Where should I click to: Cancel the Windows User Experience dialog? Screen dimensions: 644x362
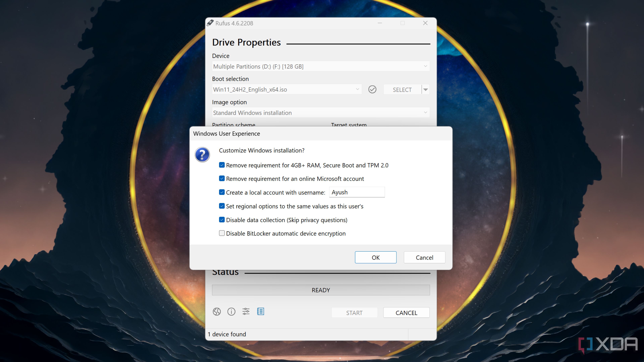pos(424,257)
